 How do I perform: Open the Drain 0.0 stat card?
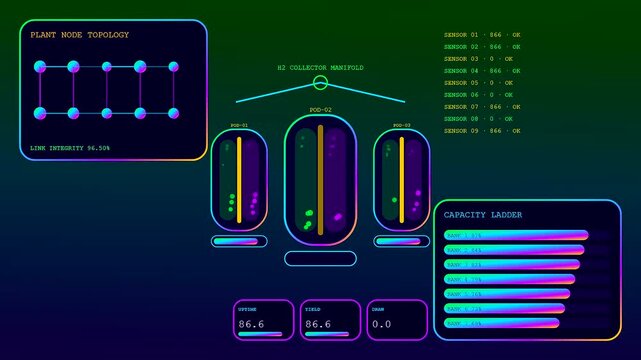click(397, 320)
